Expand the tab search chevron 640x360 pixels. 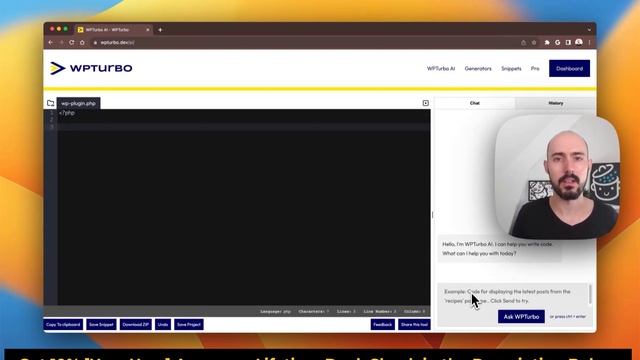(589, 30)
